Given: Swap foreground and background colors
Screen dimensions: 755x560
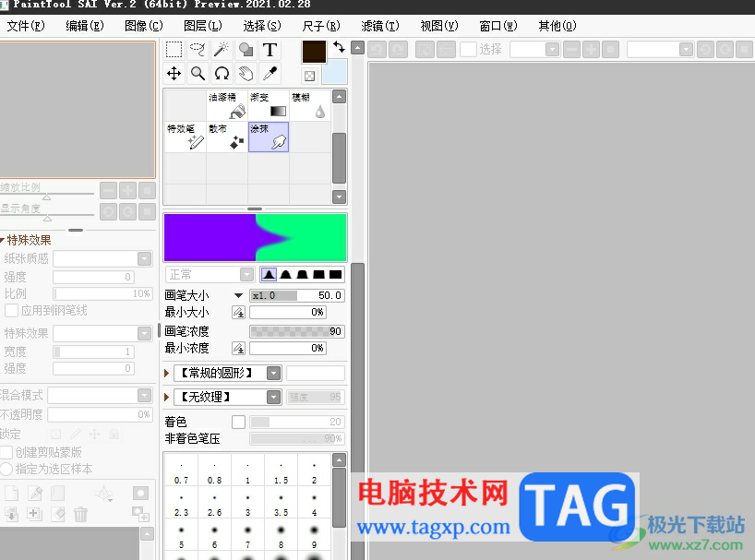Looking at the screenshot, I should (339, 47).
